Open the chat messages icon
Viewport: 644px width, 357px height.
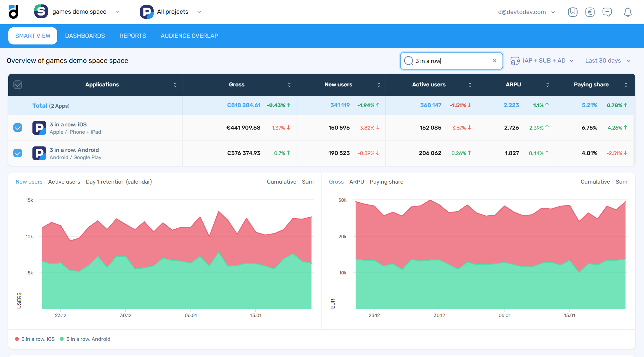point(607,12)
